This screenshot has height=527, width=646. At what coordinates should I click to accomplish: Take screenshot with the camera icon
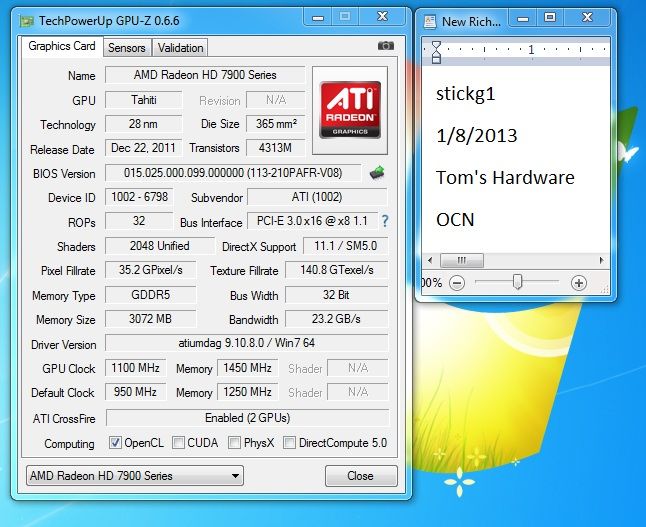pos(386,46)
